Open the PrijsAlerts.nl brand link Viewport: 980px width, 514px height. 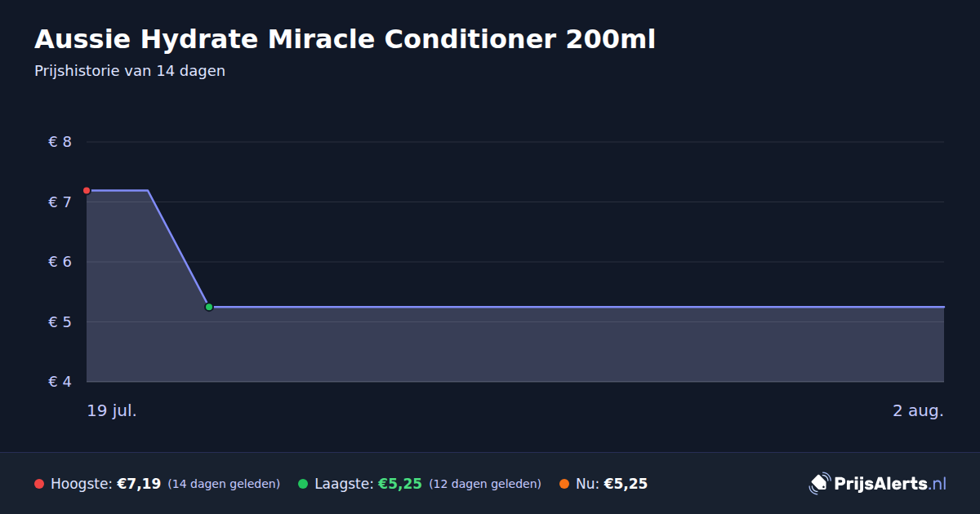(878, 483)
